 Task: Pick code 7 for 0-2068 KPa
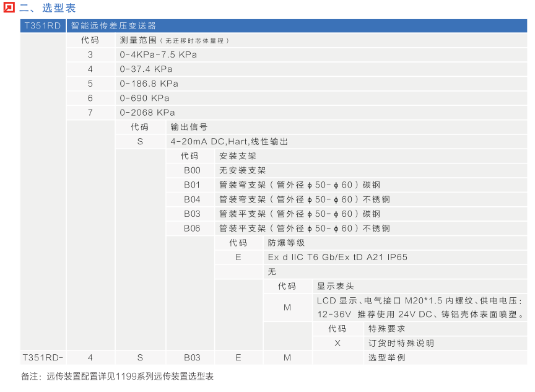point(90,112)
